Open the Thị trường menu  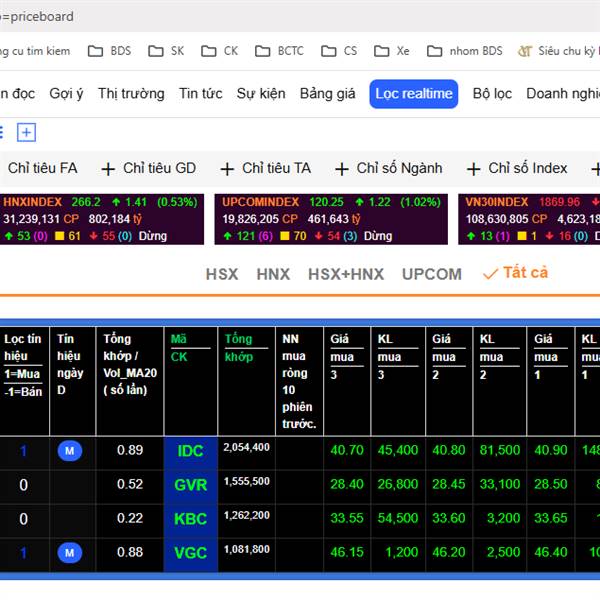(131, 94)
